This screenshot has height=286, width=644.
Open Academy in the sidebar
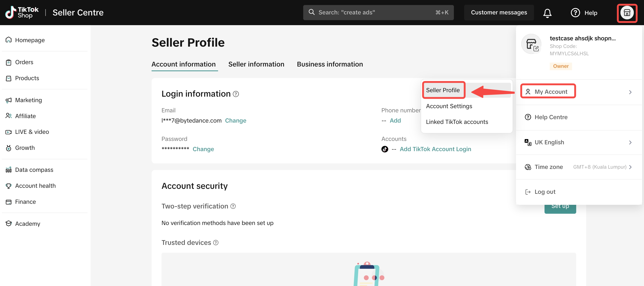27,224
